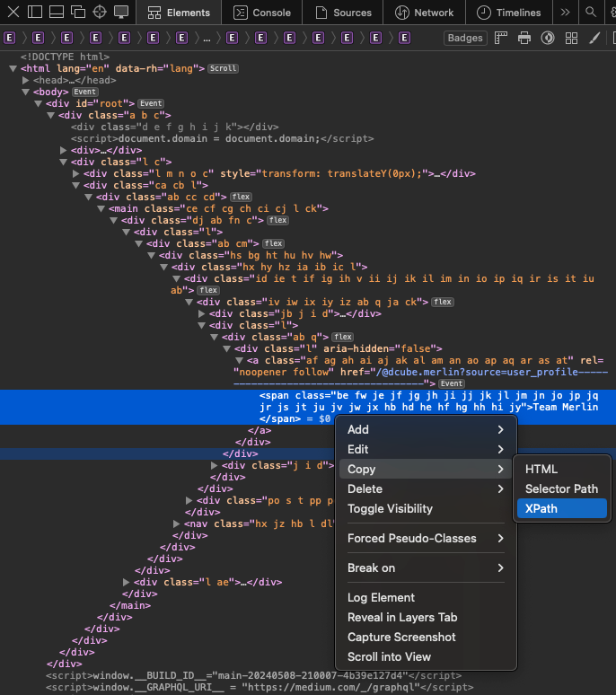Click the Event badge beside div id="root"
616x695 pixels.
[151, 103]
